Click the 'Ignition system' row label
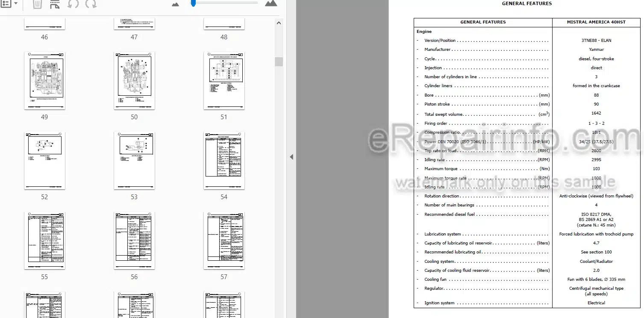The width and height of the screenshot is (644, 318). click(x=439, y=303)
